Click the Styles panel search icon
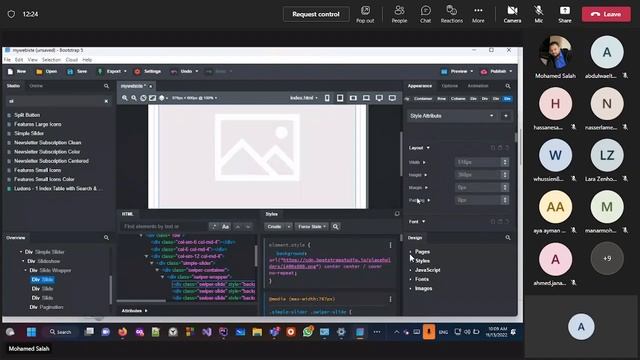 point(336,227)
